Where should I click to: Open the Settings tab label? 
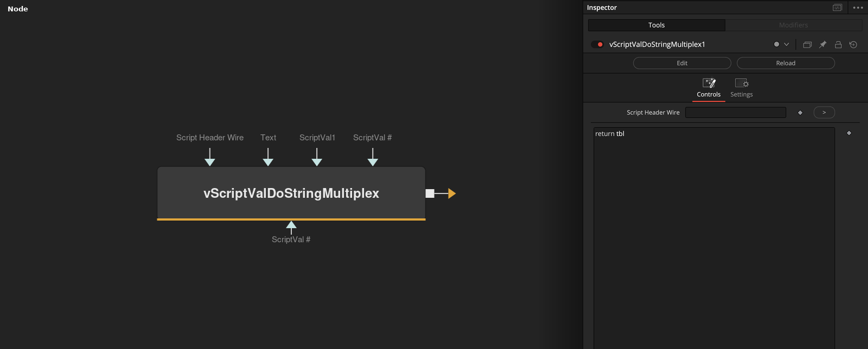(742, 94)
